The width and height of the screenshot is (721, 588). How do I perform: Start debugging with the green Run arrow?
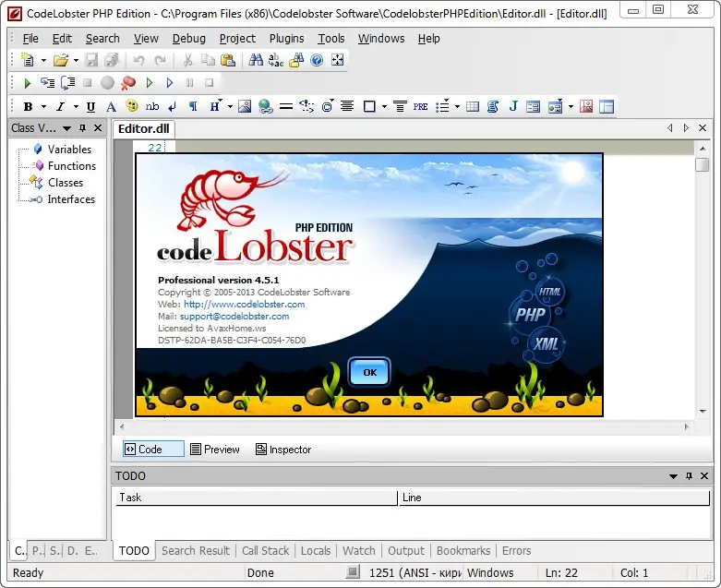click(27, 83)
